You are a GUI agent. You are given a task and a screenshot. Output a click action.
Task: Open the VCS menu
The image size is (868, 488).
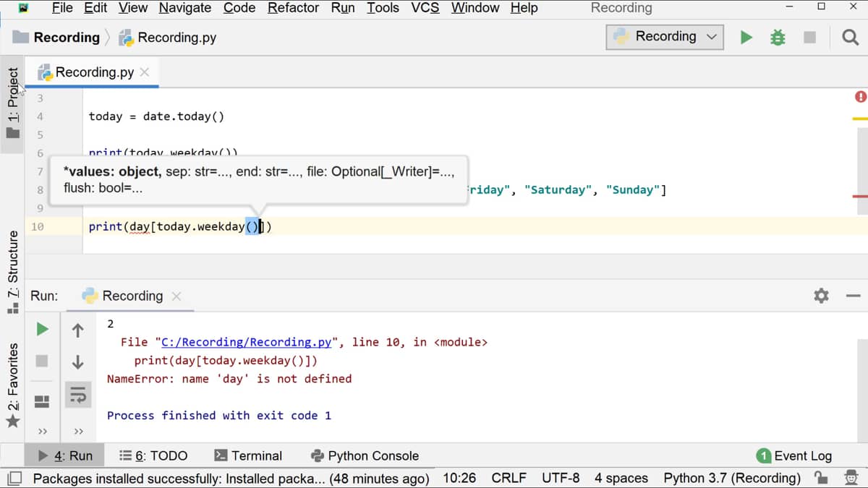425,8
